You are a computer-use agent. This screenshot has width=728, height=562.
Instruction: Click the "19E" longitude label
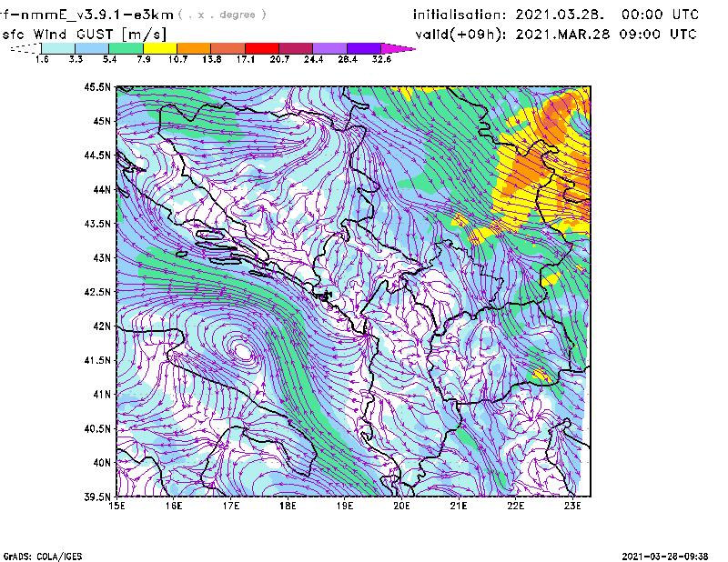pos(345,506)
